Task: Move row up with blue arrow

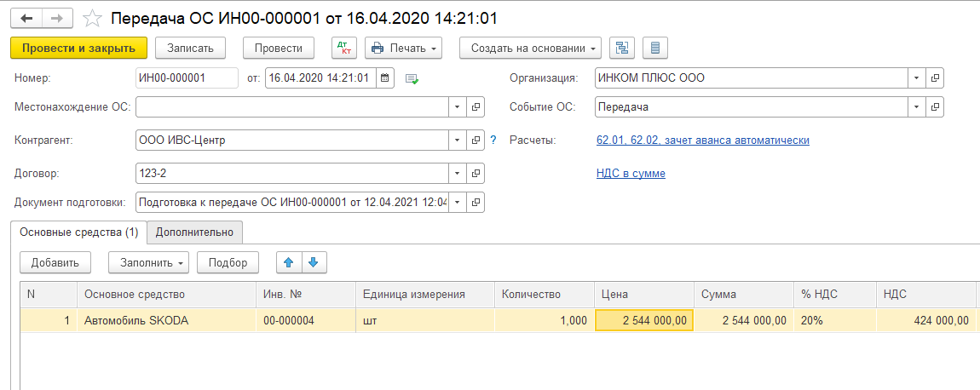Action: pyautogui.click(x=288, y=262)
